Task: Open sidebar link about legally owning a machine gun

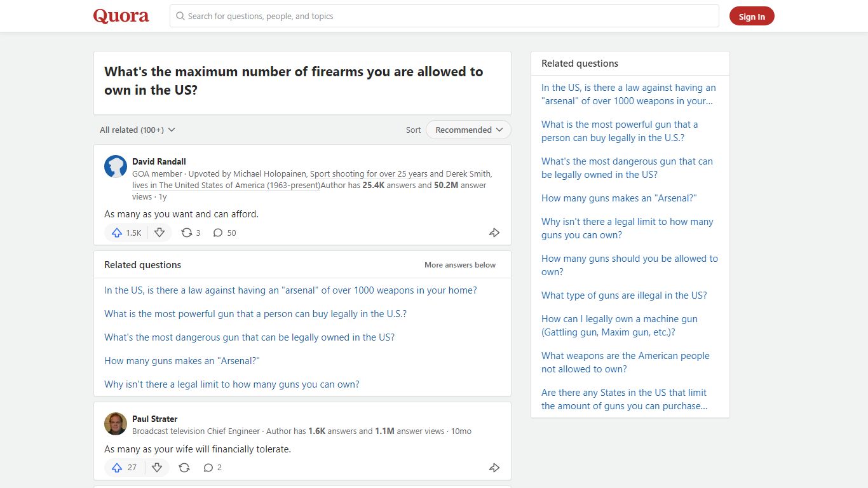Action: 620,325
